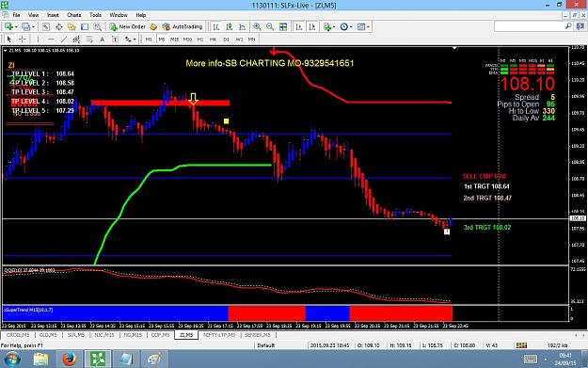Viewport: 588px width, 368px height.
Task: Toggle Auto Scroll for the chart
Action: 299,26
